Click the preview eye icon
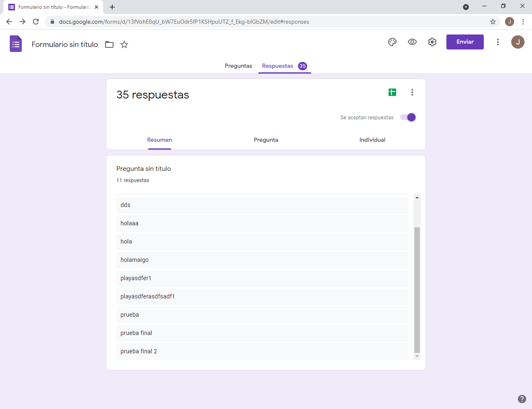Screen dimensions: 532x409 coord(412,42)
